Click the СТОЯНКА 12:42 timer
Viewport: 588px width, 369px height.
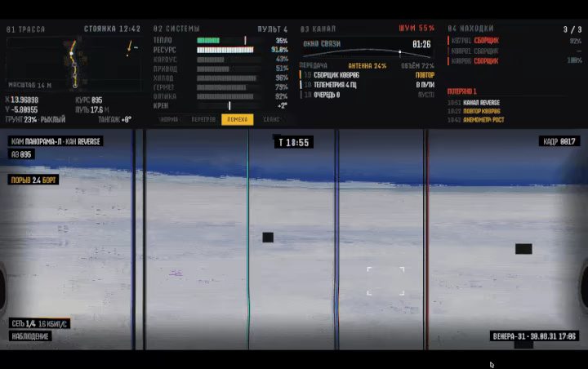(x=112, y=29)
